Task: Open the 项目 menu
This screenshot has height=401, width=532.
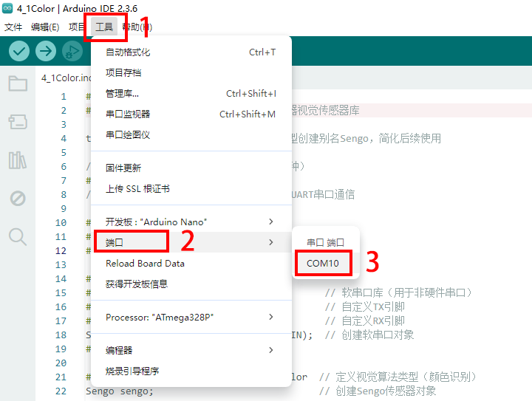Action: tap(77, 27)
